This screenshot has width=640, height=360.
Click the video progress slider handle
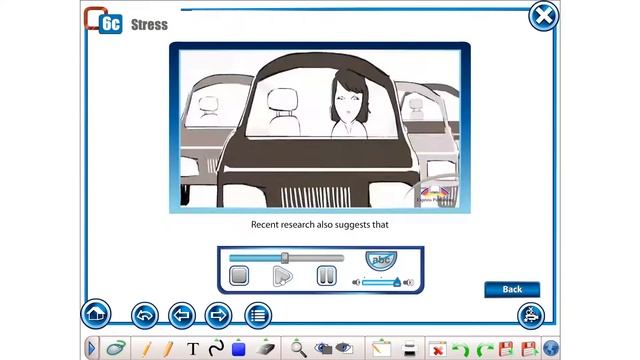(x=285, y=258)
